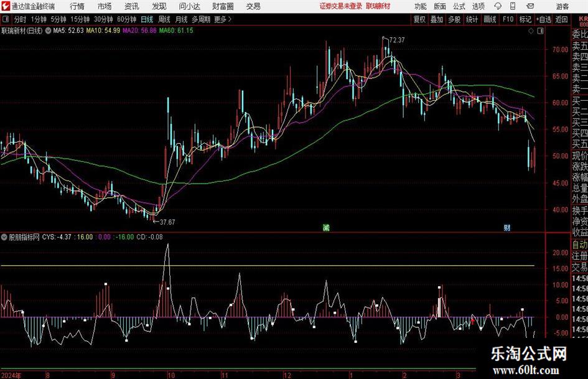Switch to the 1分钟 period tab
The width and height of the screenshot is (588, 379).
click(x=39, y=19)
